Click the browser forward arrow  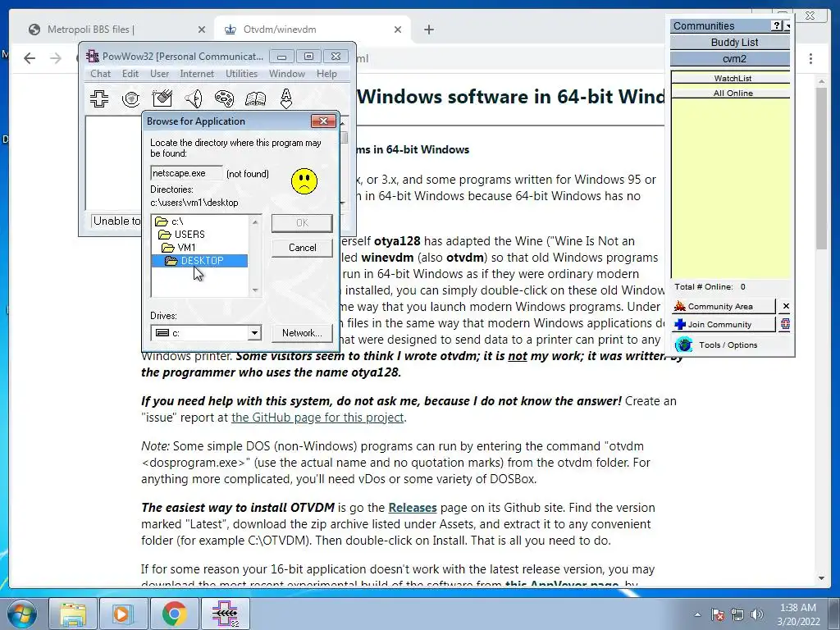pyautogui.click(x=56, y=58)
